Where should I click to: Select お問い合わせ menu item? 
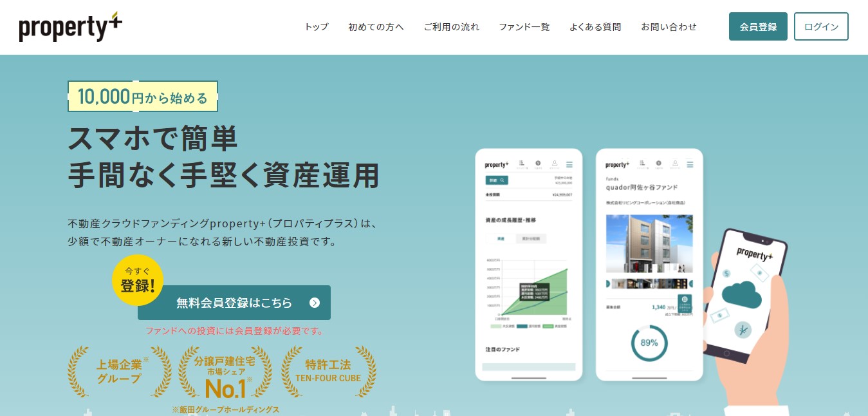(669, 27)
